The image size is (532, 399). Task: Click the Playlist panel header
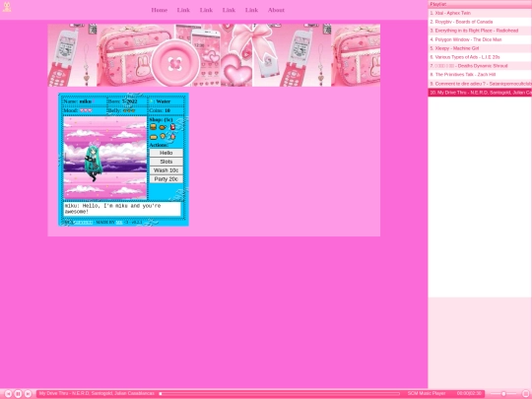coord(480,4)
